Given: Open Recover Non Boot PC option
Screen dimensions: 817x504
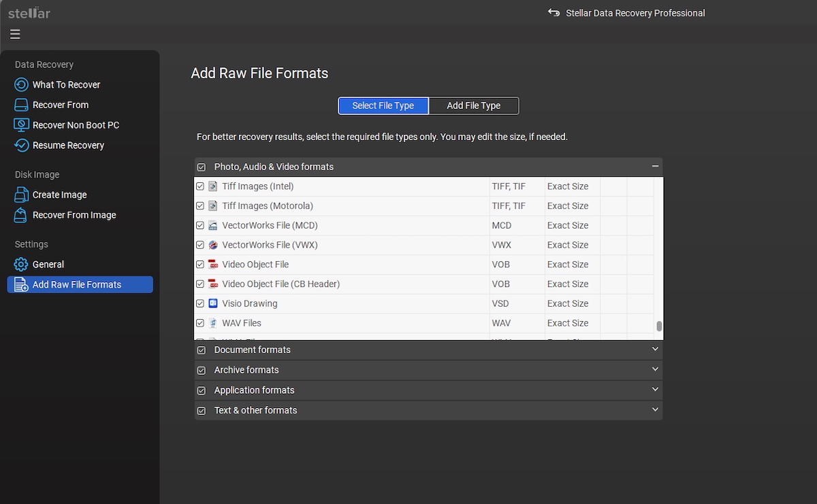Looking at the screenshot, I should click(76, 125).
